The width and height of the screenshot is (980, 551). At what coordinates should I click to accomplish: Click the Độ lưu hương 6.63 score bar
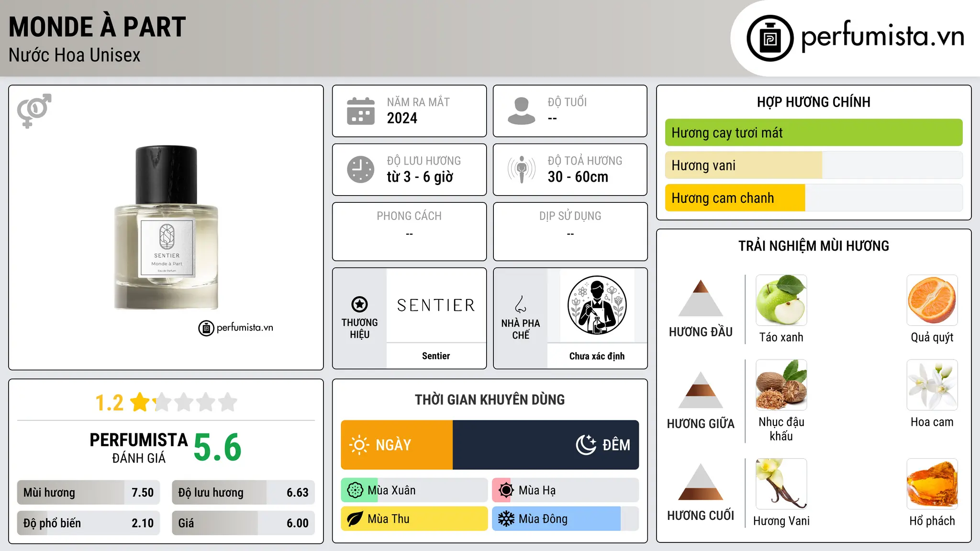pos(243,493)
